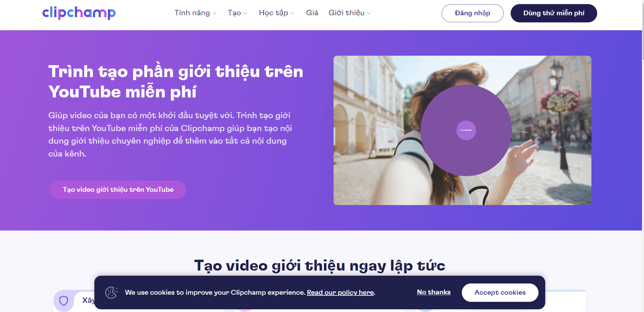Expand the Học tập menu chevron

click(x=292, y=13)
